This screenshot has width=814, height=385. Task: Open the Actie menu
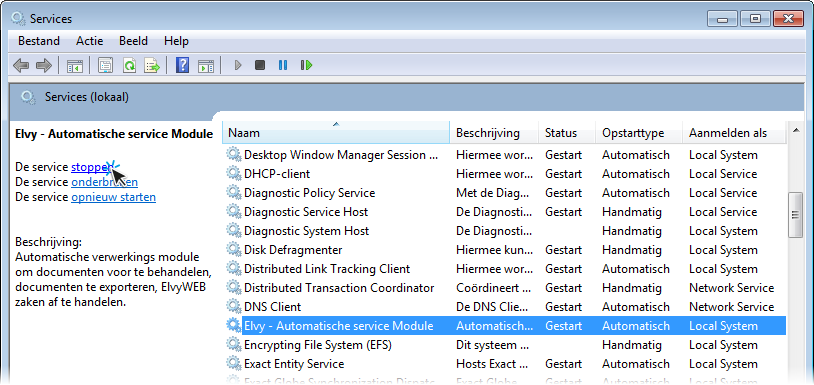(x=90, y=41)
